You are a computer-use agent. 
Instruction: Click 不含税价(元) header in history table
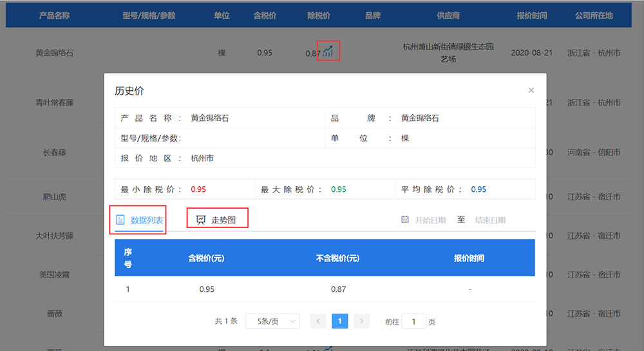point(337,258)
